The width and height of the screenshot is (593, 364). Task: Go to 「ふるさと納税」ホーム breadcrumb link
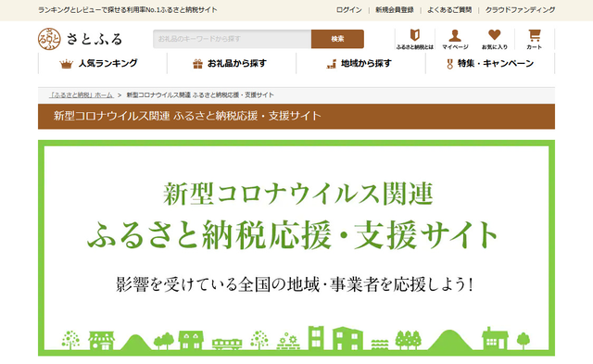click(82, 95)
